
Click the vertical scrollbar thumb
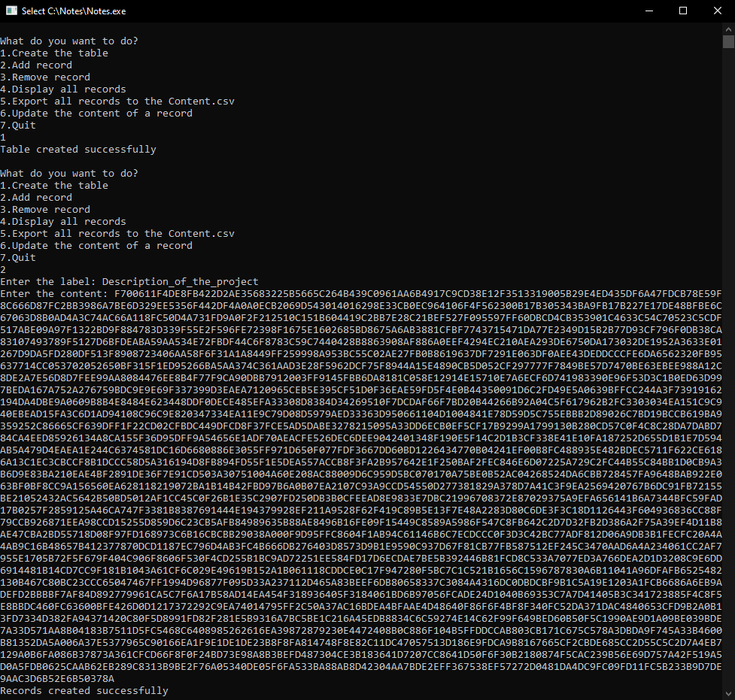tap(728, 42)
